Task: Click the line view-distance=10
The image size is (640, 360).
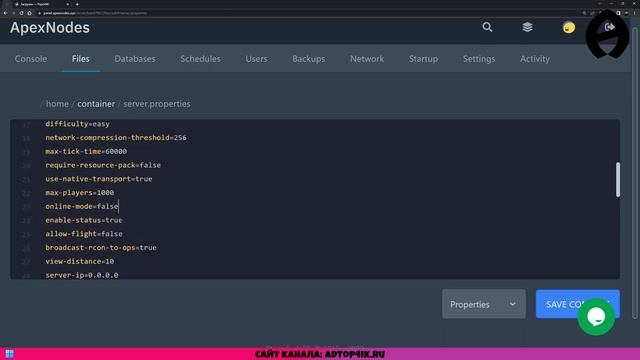Action: [80, 261]
